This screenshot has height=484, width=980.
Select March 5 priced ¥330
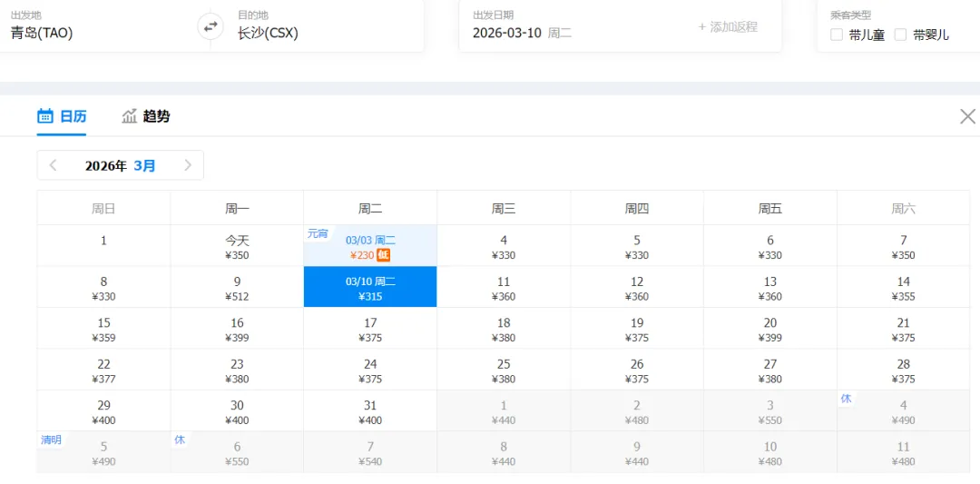(637, 246)
